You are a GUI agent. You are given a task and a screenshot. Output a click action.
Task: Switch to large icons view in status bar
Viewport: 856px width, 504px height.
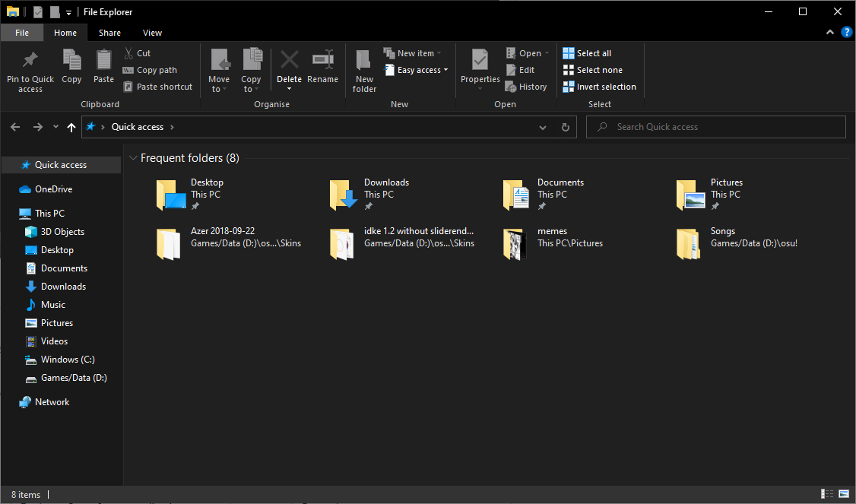tap(844, 494)
